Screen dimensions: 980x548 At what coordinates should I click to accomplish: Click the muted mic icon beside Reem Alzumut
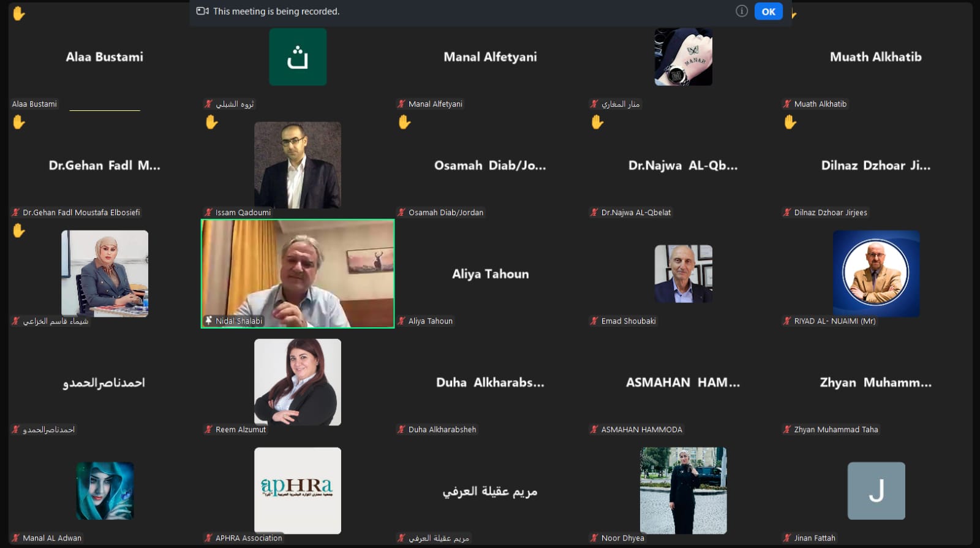pos(209,430)
